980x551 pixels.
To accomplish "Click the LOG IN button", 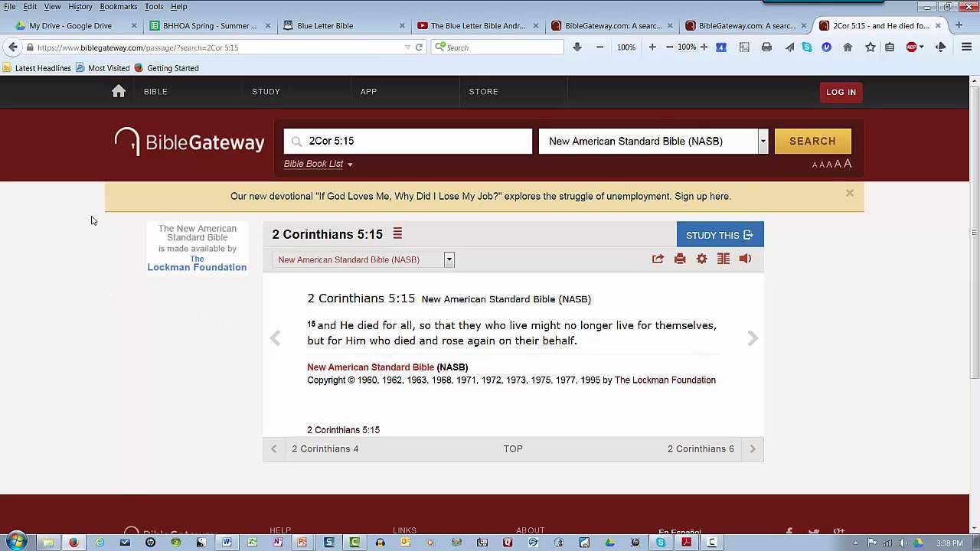I will [841, 92].
